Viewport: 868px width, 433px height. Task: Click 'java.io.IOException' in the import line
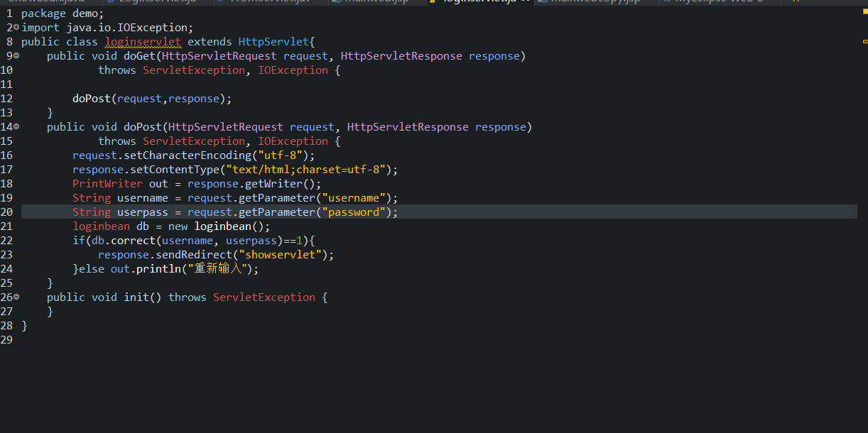tap(127, 28)
